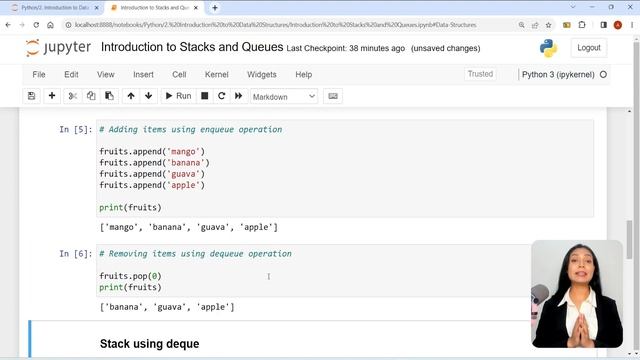Click the In [5] cell prompt
640x360 pixels.
pyautogui.click(x=76, y=129)
